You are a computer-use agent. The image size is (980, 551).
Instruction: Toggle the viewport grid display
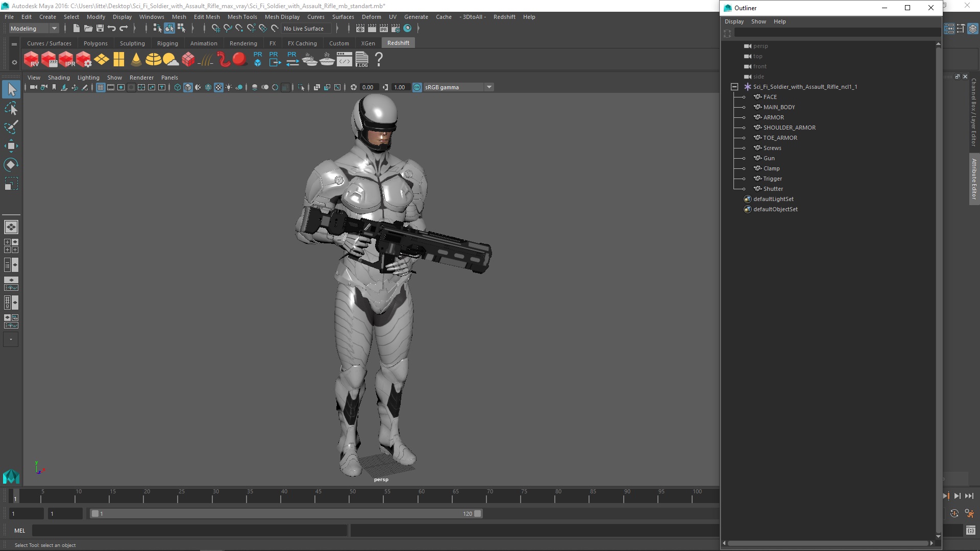(101, 87)
